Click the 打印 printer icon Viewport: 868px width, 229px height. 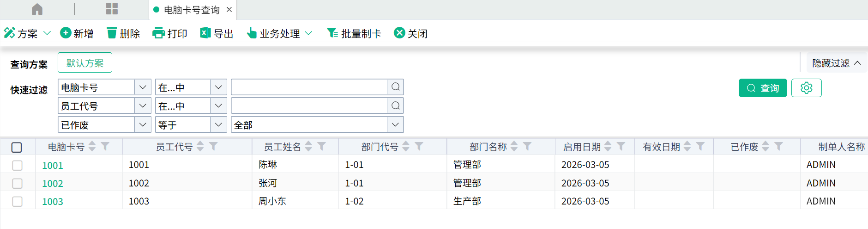click(158, 33)
